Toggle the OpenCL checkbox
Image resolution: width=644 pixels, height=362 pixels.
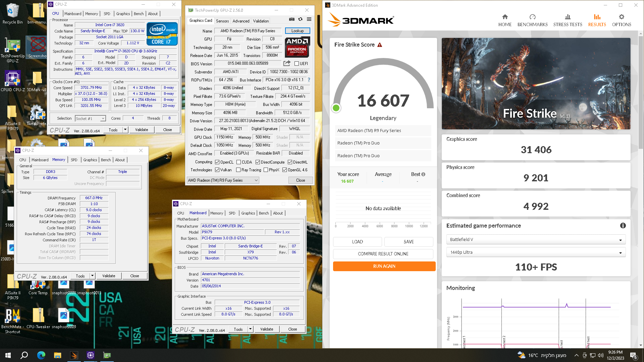click(217, 162)
